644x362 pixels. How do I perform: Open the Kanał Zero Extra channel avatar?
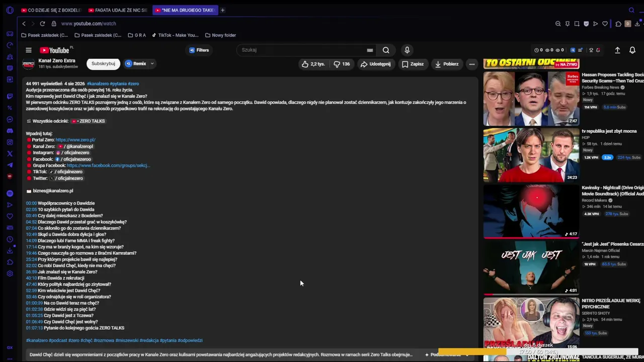click(29, 64)
